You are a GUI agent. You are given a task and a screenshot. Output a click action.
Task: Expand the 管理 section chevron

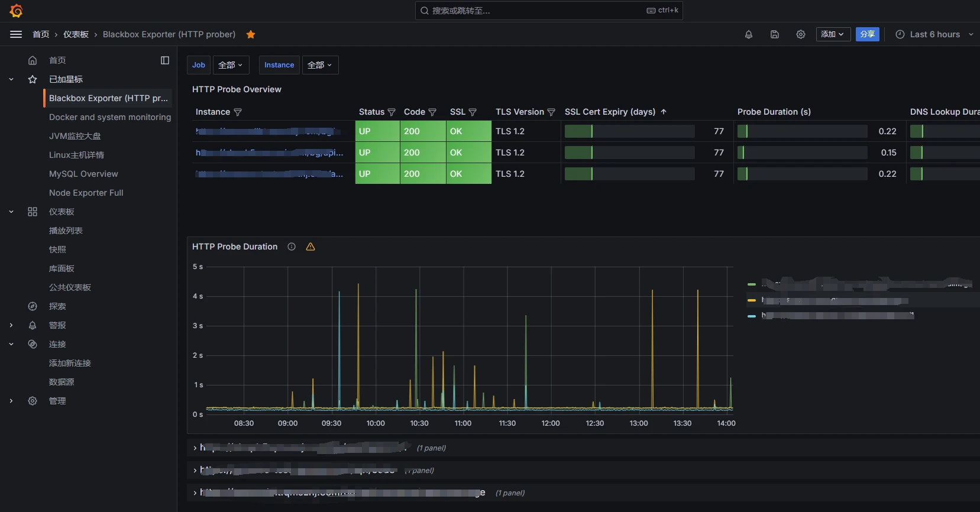point(11,401)
